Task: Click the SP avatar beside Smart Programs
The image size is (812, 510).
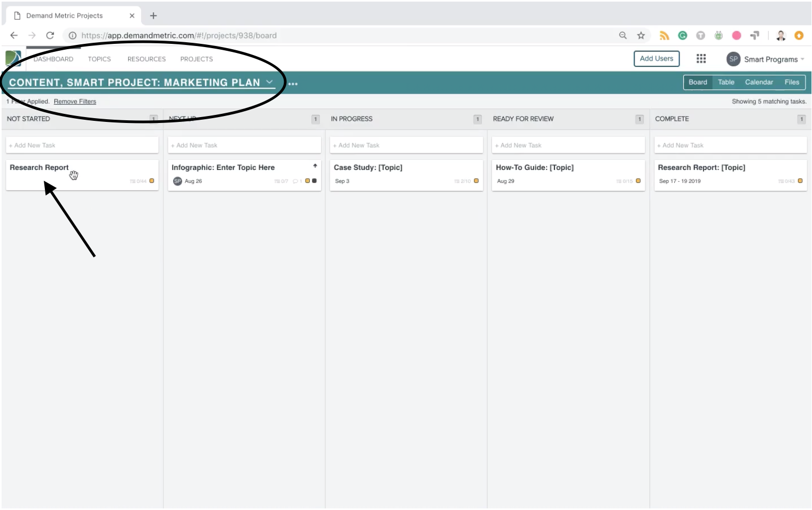Action: coord(733,59)
